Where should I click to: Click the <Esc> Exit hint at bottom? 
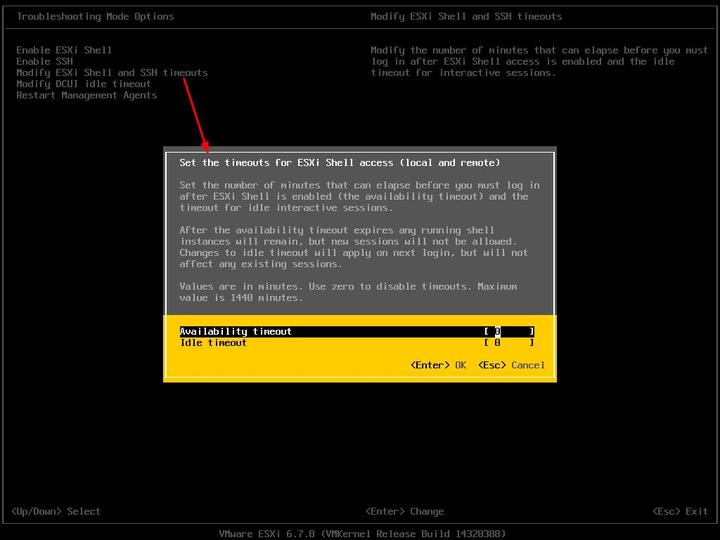coord(680,512)
